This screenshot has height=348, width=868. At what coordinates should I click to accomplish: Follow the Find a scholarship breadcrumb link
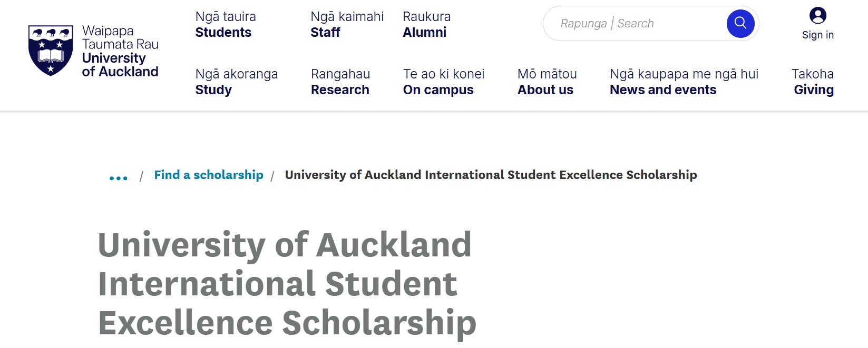pos(208,175)
